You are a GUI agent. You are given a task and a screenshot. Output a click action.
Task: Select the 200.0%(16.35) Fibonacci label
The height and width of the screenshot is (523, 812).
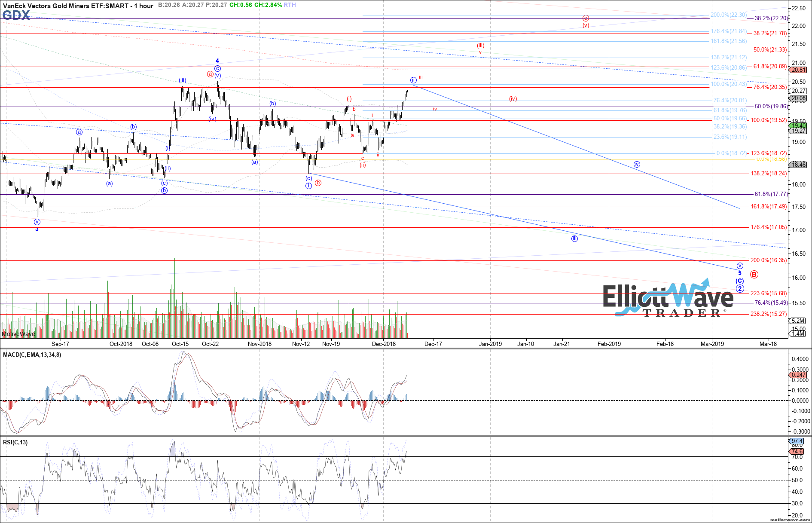[x=769, y=260]
